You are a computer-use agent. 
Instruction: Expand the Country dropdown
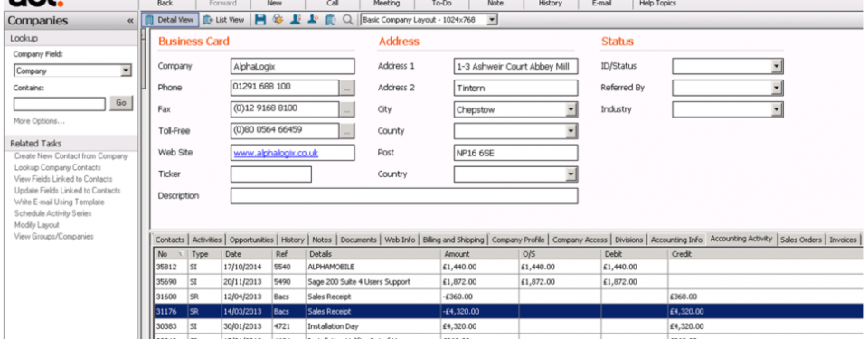coord(571,174)
